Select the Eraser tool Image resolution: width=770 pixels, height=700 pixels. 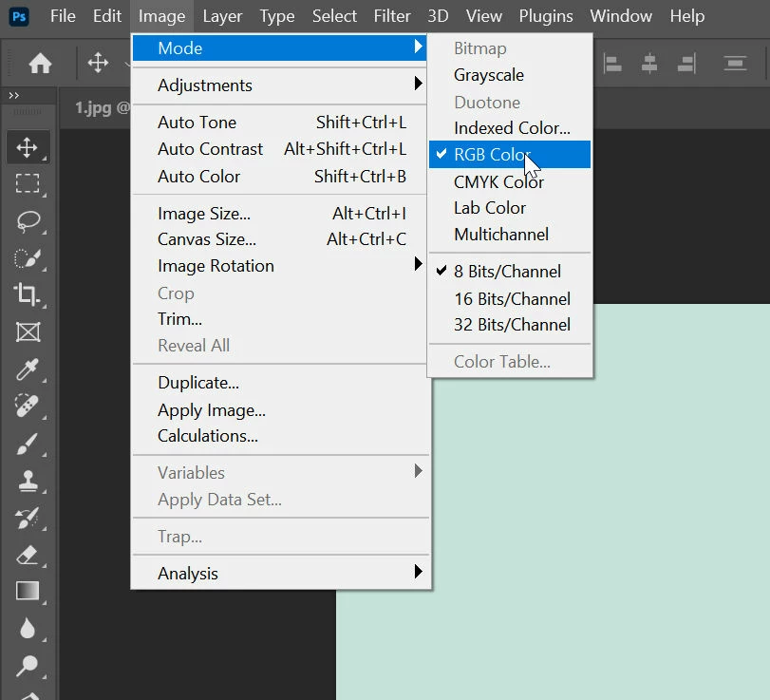28,555
